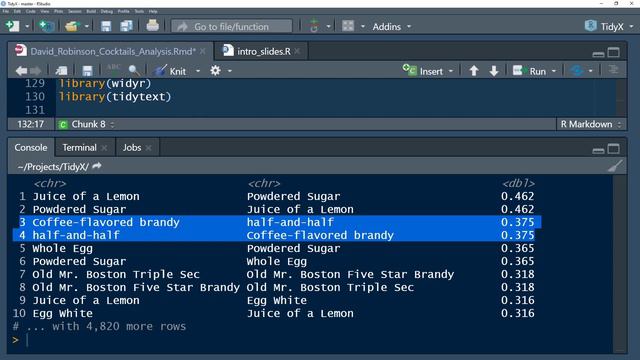
Task: Click row 3 Coffee-flavored brandy text
Action: [x=106, y=222]
